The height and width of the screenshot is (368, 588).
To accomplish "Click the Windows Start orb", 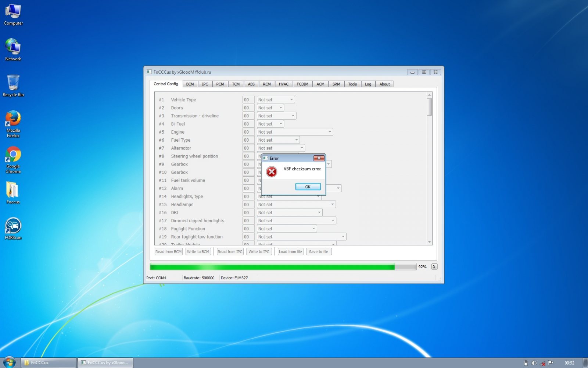I will (x=9, y=362).
